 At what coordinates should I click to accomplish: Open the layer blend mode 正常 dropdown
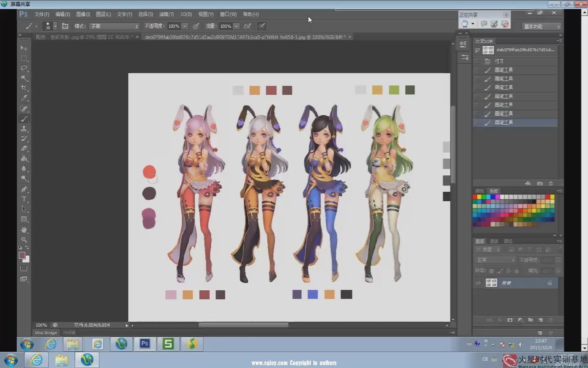pyautogui.click(x=495, y=260)
